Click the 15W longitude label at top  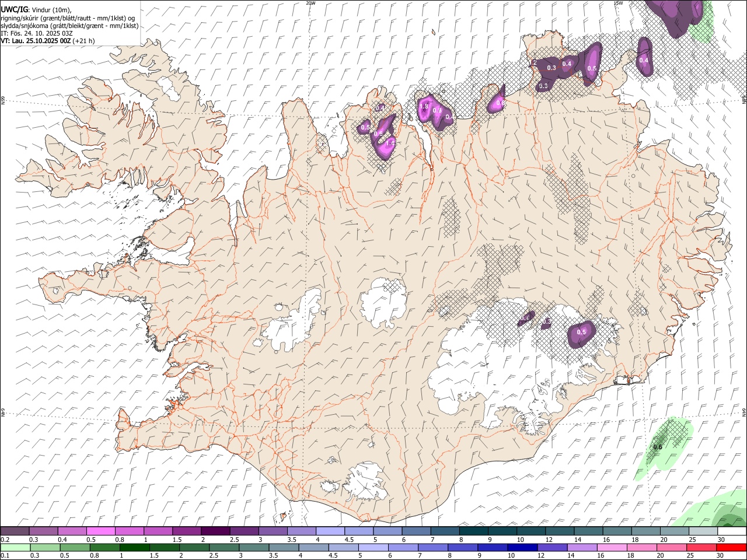click(619, 3)
